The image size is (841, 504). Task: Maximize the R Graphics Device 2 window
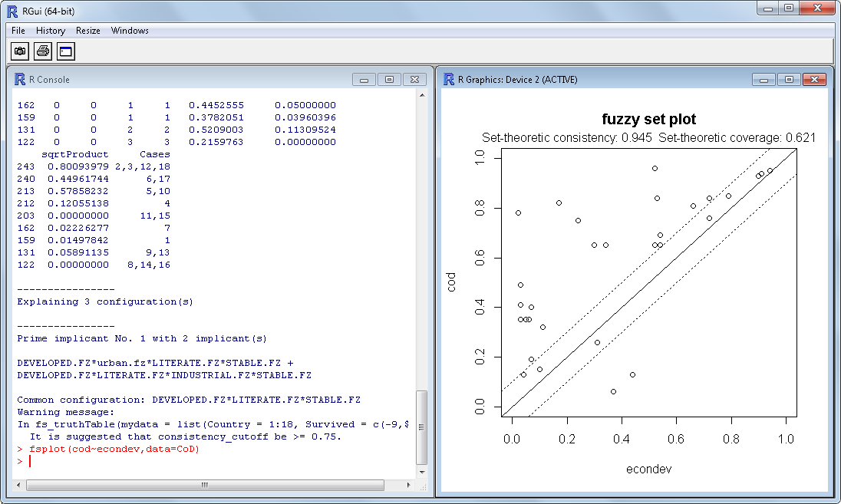788,80
